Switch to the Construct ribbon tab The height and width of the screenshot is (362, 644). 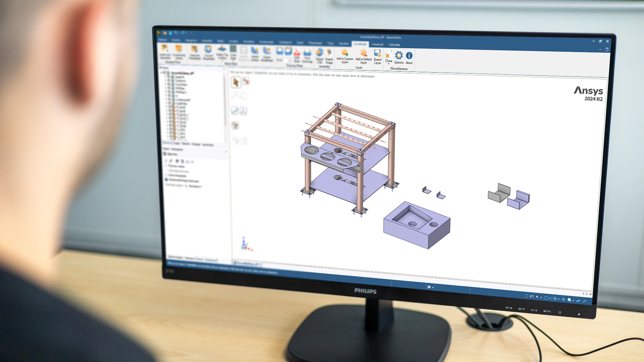pos(377,45)
